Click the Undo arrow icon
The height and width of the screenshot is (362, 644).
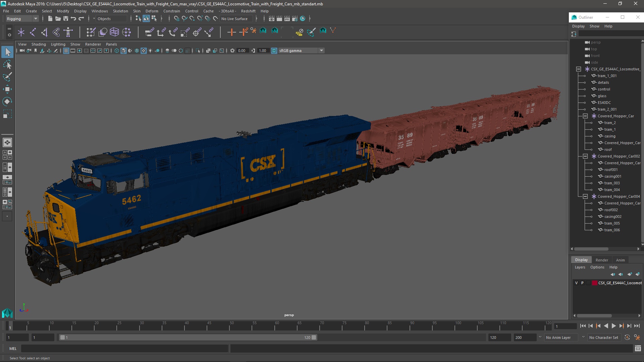click(x=73, y=19)
